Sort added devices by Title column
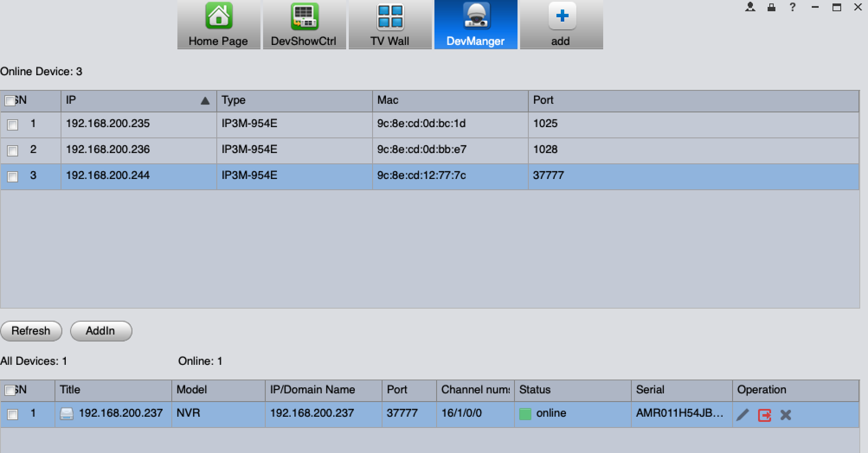The width and height of the screenshot is (868, 453). (113, 390)
